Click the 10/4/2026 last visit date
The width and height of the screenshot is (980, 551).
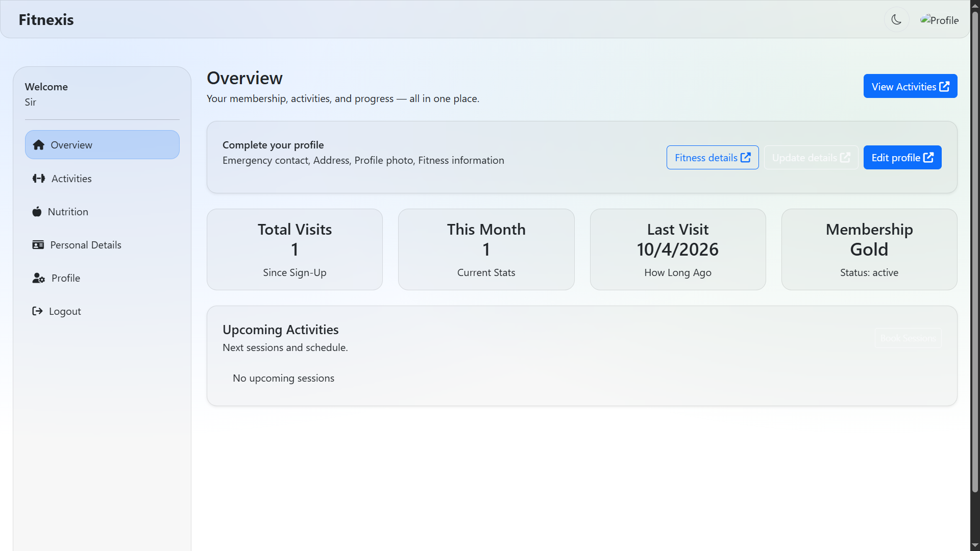678,249
